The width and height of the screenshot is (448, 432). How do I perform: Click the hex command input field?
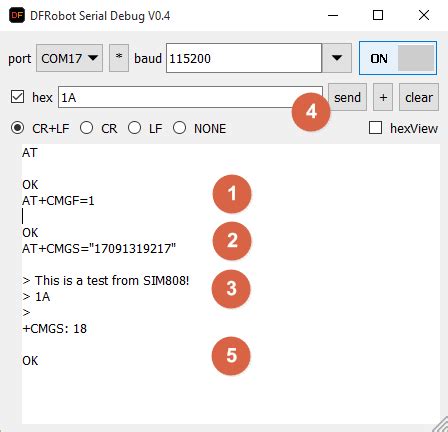tap(190, 97)
